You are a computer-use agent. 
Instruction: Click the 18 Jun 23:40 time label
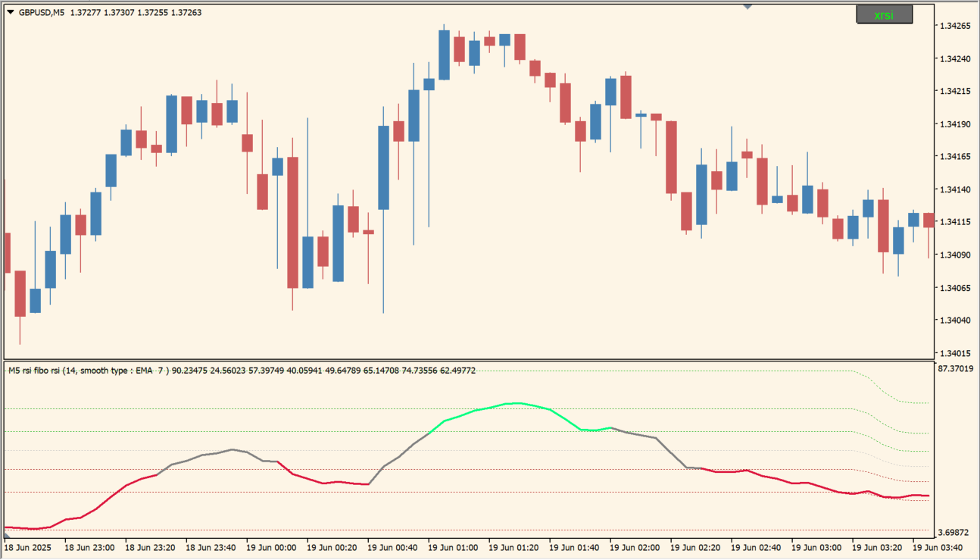[211, 546]
